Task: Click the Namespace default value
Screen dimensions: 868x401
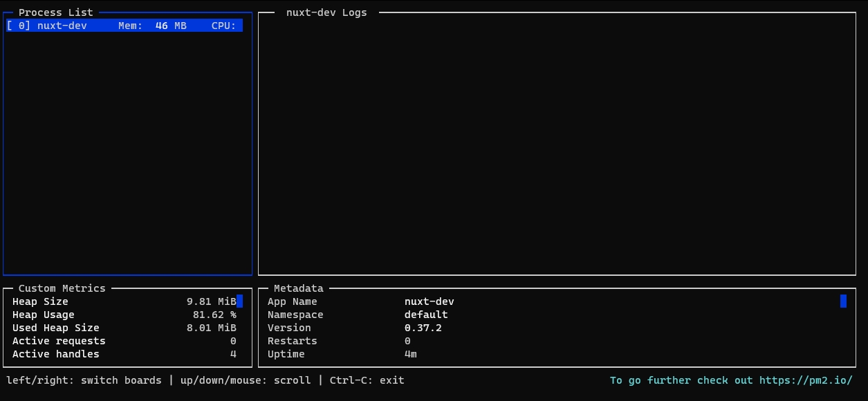Action: [426, 315]
